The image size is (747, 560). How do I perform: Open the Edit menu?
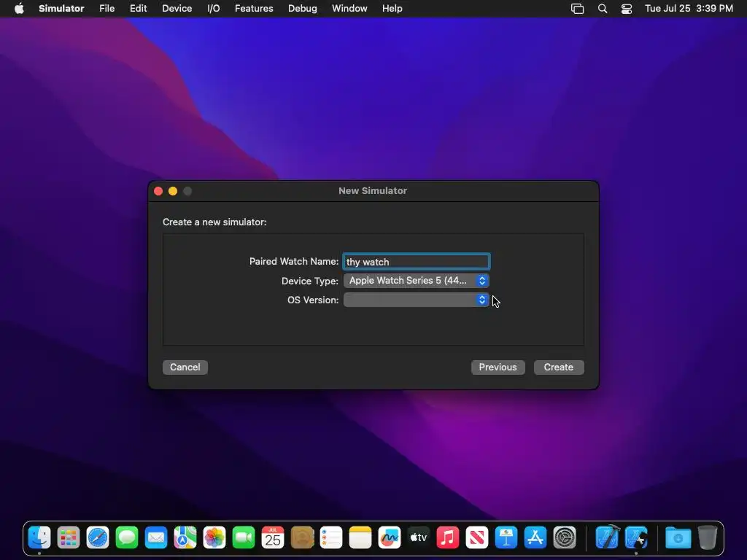point(138,9)
